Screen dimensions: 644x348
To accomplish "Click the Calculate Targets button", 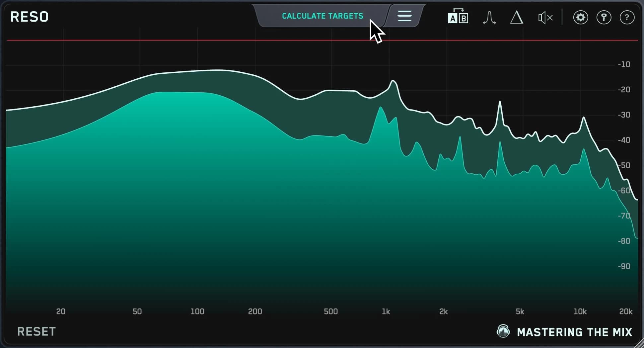I will pyautogui.click(x=322, y=16).
